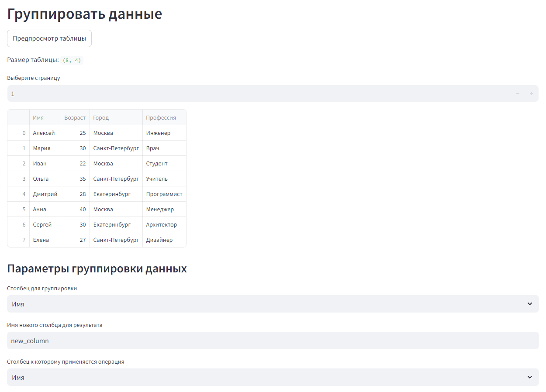
Task: Click the plus button of the page selector
Action: tap(532, 93)
